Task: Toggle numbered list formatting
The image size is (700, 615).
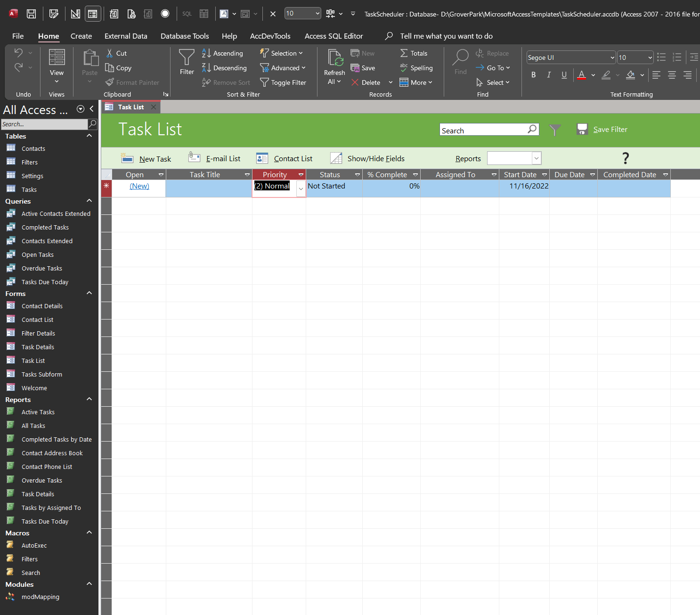Action: pyautogui.click(x=677, y=57)
